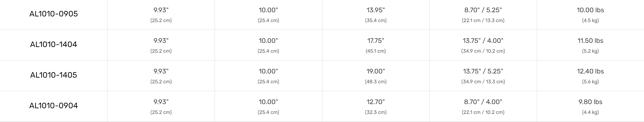This screenshot has width=644, height=122.
Task: Select the AL1010-0904 model cell
Action: point(53,106)
